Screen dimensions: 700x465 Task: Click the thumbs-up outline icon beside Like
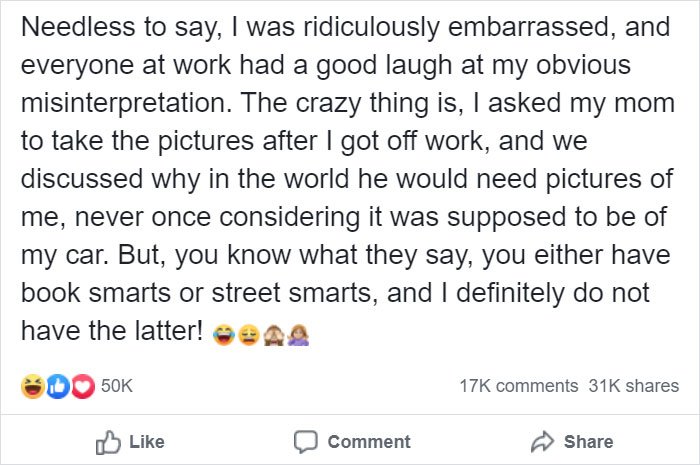(108, 442)
